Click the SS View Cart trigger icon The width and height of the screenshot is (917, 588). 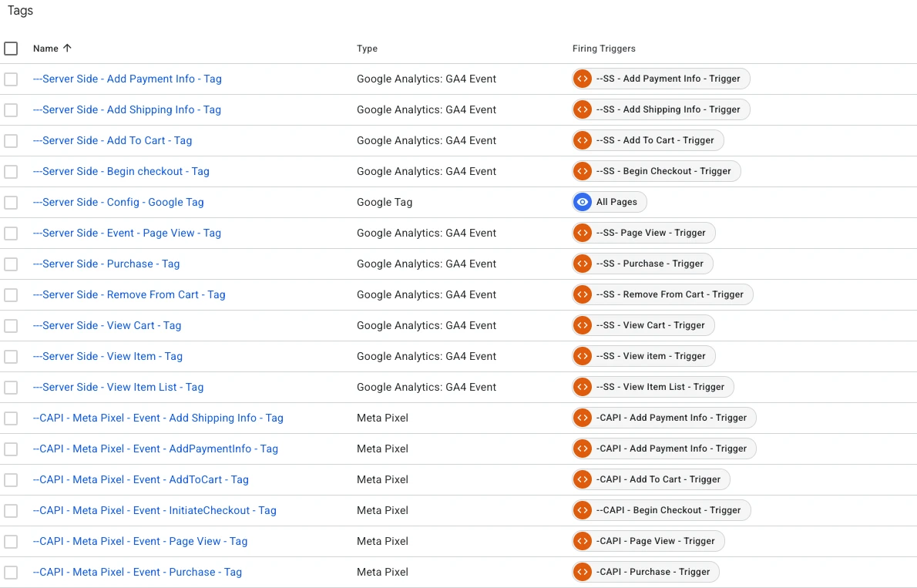coord(583,325)
